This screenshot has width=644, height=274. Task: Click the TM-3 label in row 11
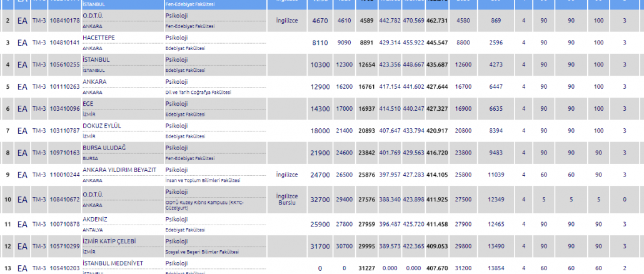(x=39, y=223)
